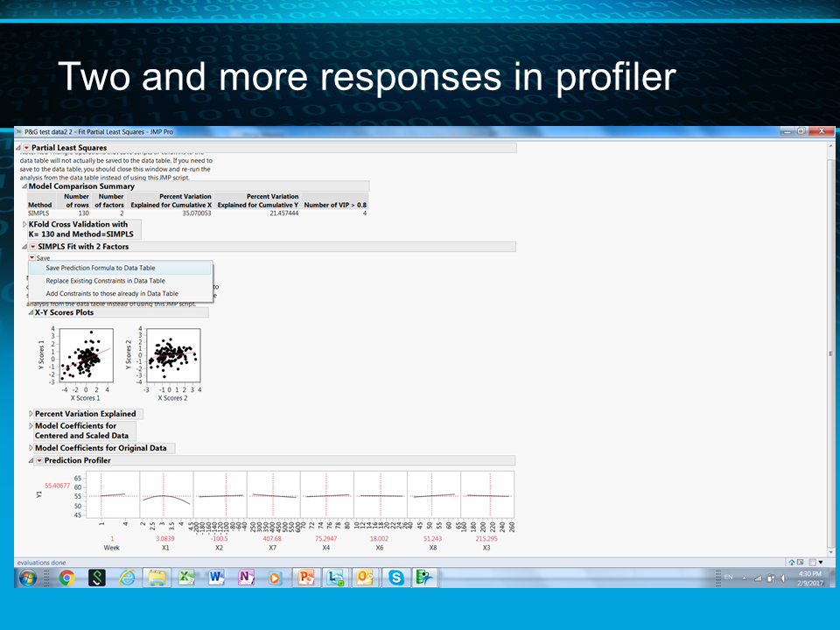Open the network tray icon
This screenshot has width=840, height=630.
coord(758,578)
